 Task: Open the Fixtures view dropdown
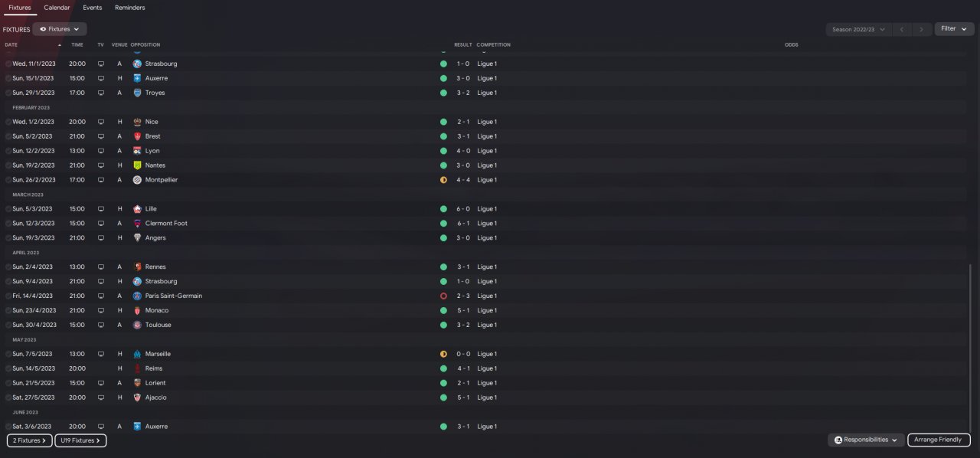(60, 29)
